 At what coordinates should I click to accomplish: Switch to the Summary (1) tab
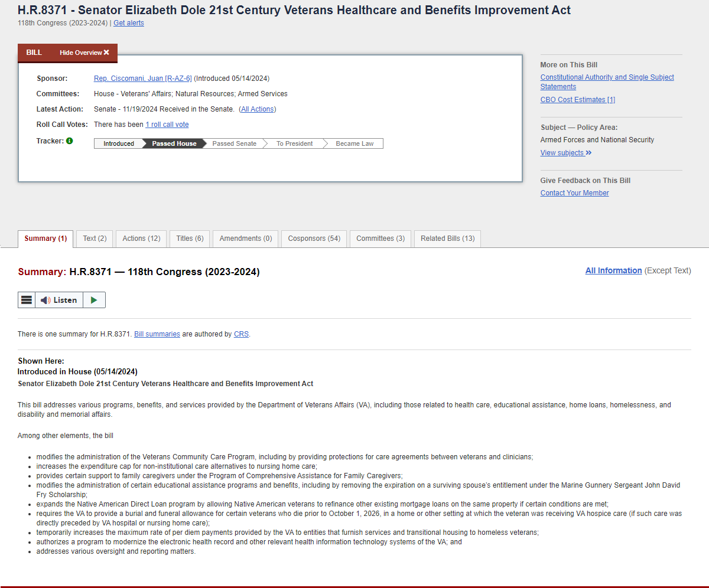(x=45, y=239)
